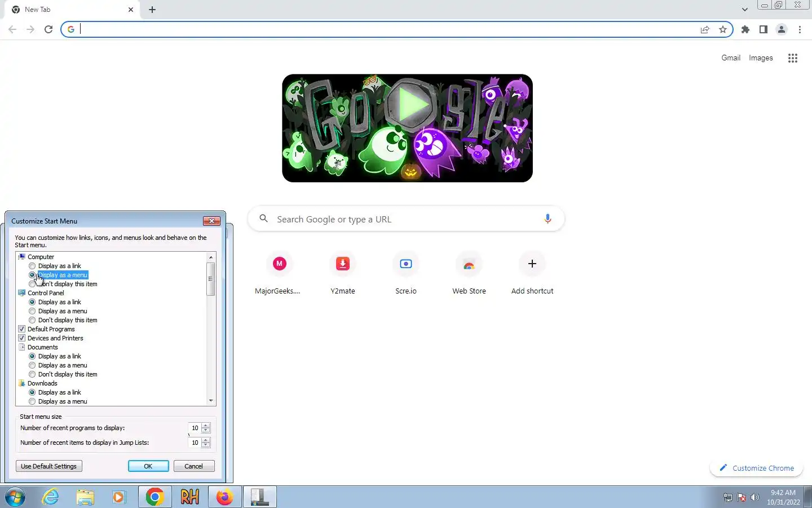Image resolution: width=812 pixels, height=508 pixels.
Task: Launch Internet Explorer from the taskbar
Action: 51,497
